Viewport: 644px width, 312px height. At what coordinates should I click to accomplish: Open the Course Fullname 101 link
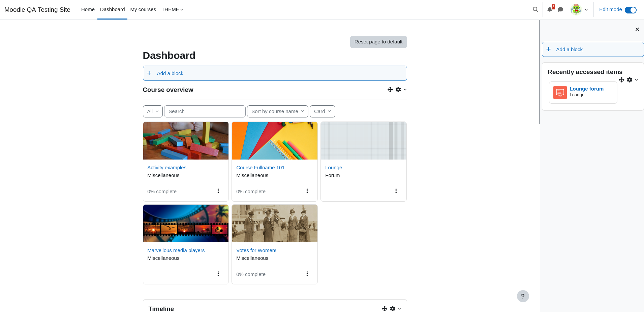click(x=260, y=168)
